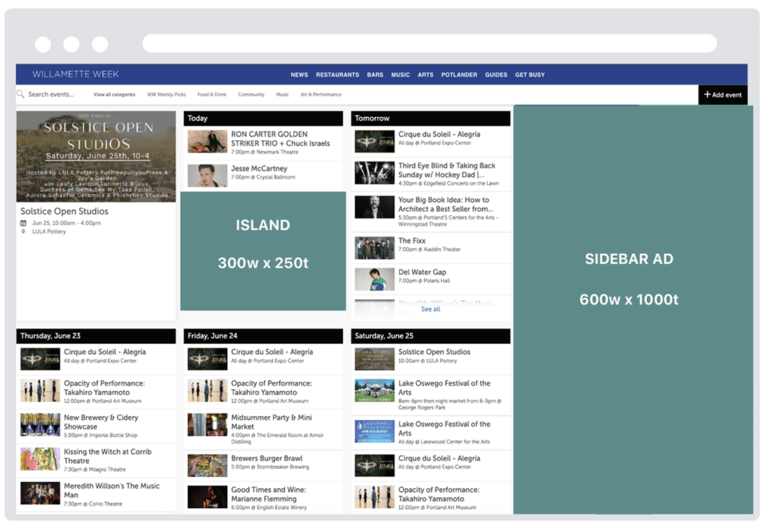Open the POTLANDER nav item

pyautogui.click(x=459, y=75)
